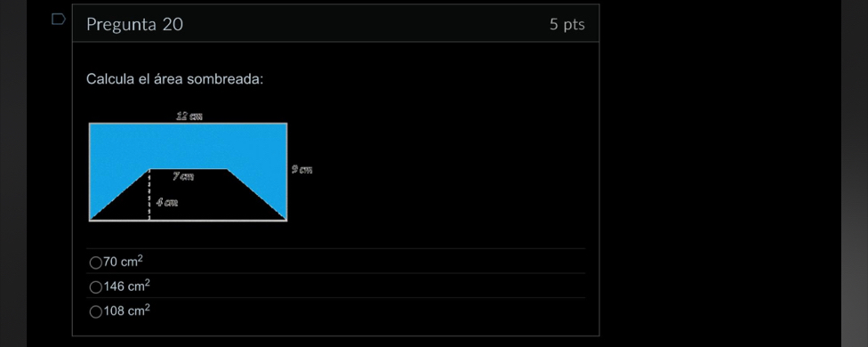868x347 pixels.
Task: Click the white bottom edge of the rectangle
Action: (189, 221)
